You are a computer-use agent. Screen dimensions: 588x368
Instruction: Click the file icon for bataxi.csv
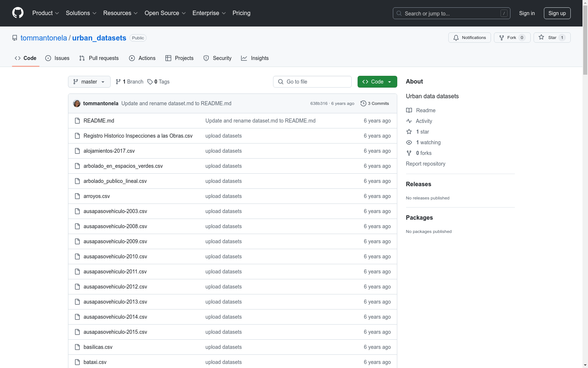(77, 362)
